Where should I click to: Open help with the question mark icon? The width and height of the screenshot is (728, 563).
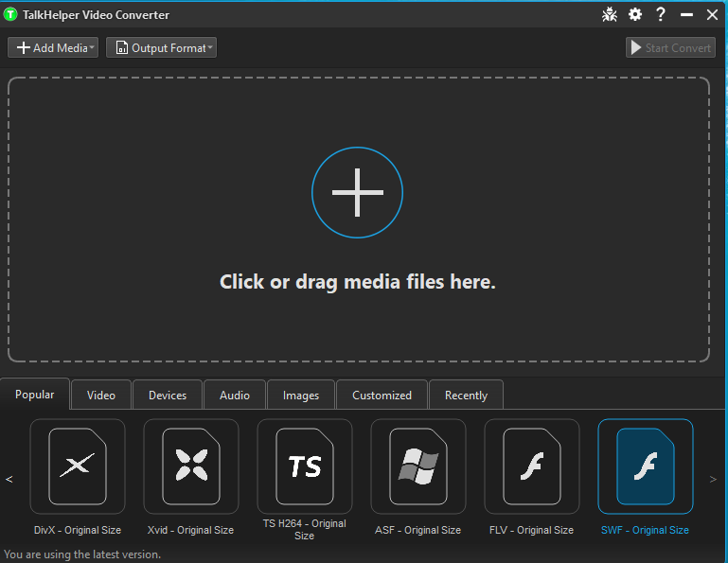tap(660, 14)
